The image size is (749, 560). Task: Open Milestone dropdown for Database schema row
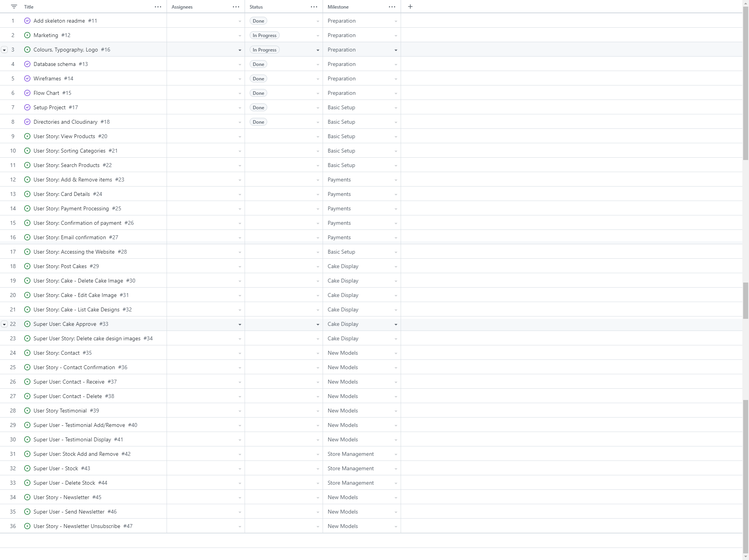396,64
